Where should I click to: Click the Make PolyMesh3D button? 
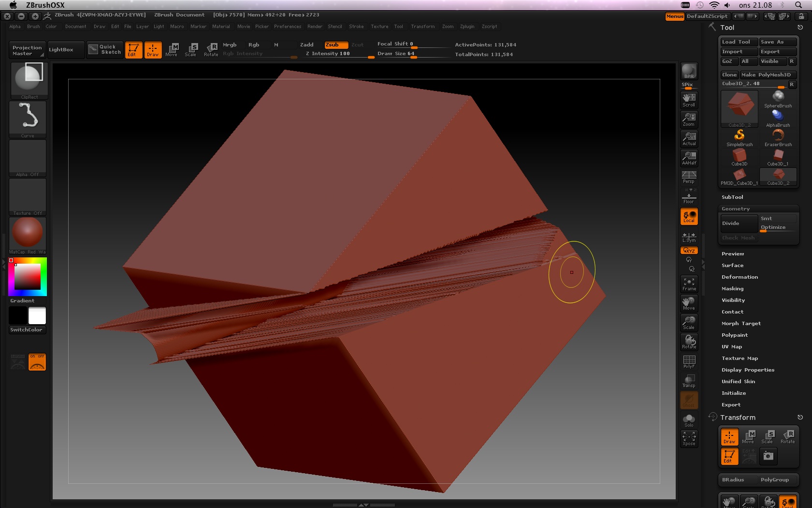[x=768, y=75]
